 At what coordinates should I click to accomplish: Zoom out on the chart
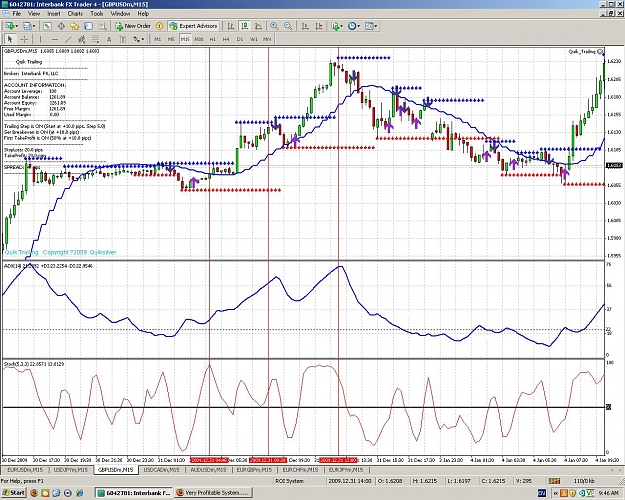(x=288, y=26)
